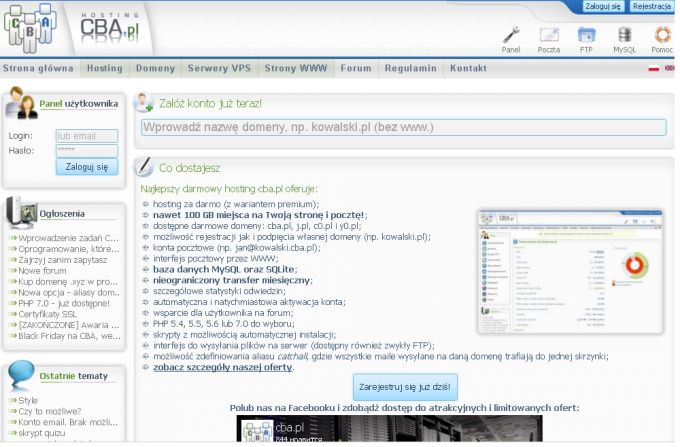
Task: Open forum topic skrypt quizu
Action: (42, 433)
